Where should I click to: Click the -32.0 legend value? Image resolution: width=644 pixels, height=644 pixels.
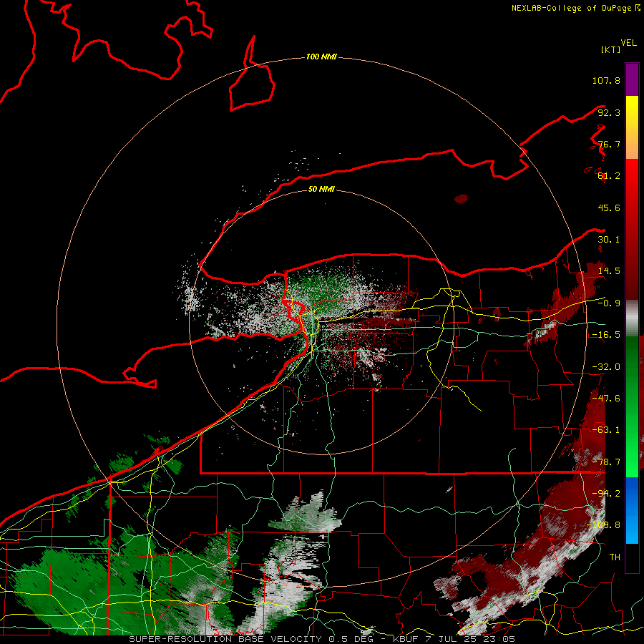(x=606, y=367)
